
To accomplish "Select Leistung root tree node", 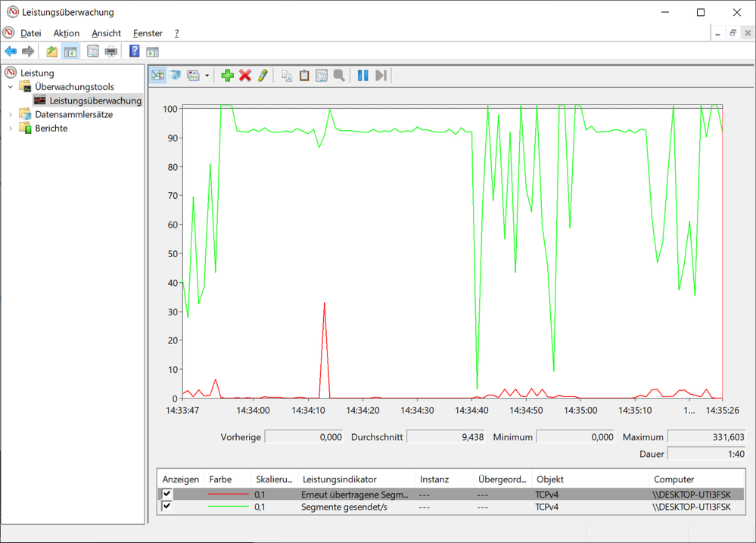I will click(x=37, y=73).
